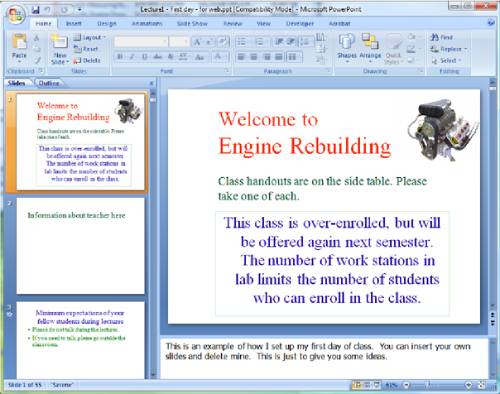Image resolution: width=500 pixels, height=394 pixels.
Task: Toggle strikethrough formatting
Action: [157, 57]
